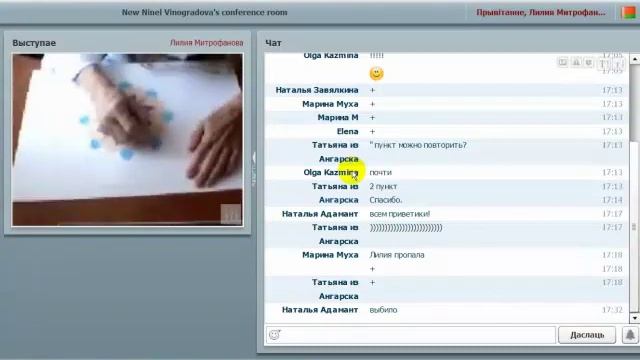Click the chat scrollbar up arrow

click(634, 60)
